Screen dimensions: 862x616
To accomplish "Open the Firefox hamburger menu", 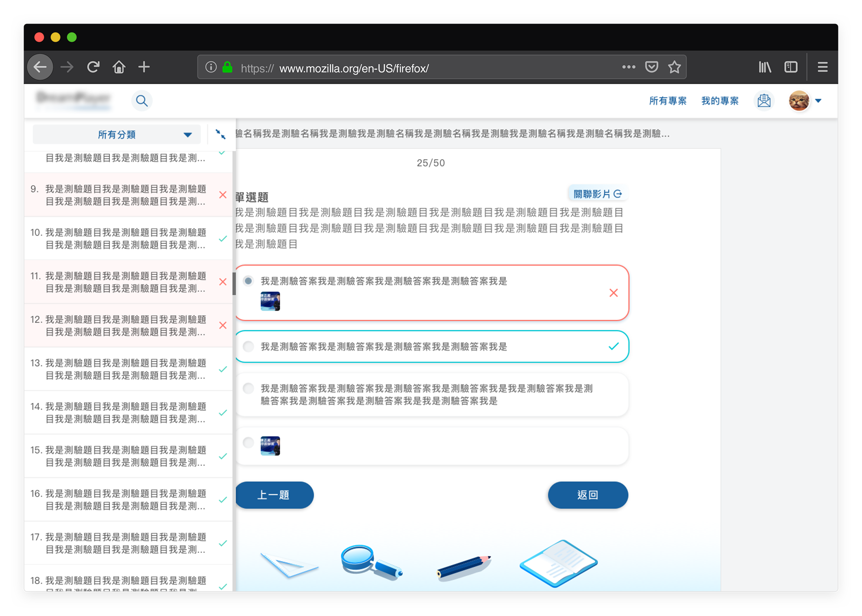I will 822,67.
